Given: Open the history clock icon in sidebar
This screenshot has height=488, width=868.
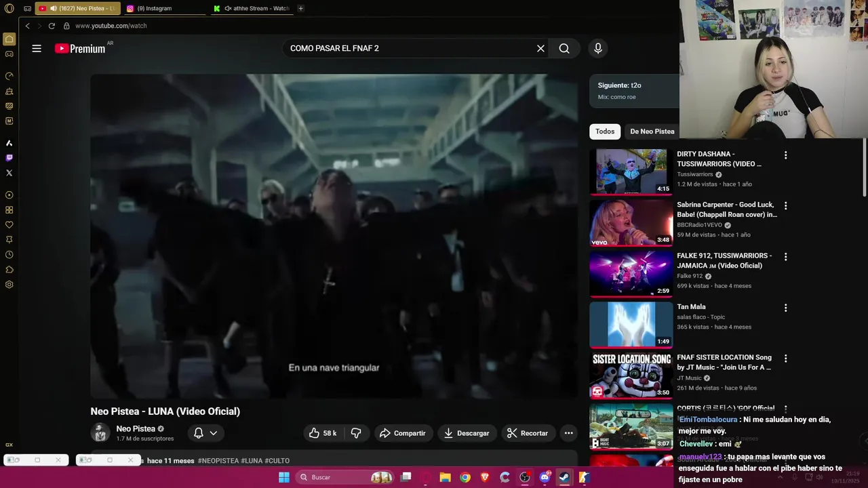Looking at the screenshot, I should 9,255.
